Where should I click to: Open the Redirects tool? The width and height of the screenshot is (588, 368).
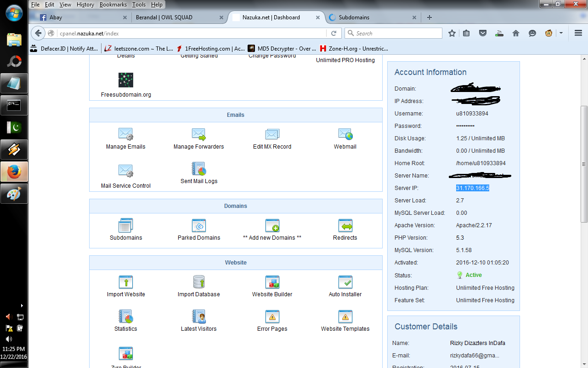(345, 230)
